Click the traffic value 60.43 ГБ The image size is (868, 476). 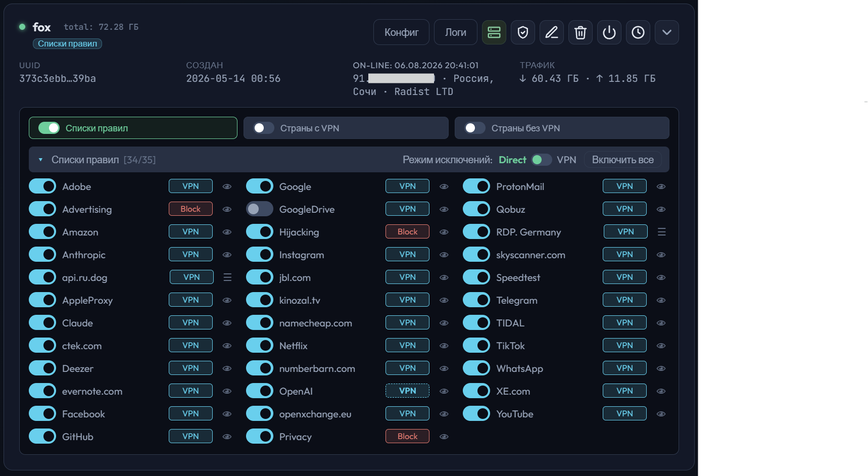(x=555, y=78)
